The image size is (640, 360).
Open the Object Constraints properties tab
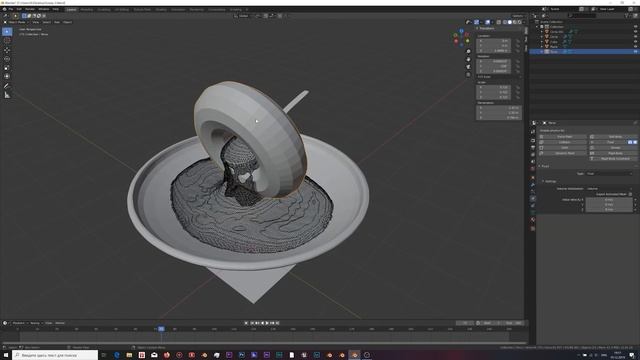[x=533, y=205]
